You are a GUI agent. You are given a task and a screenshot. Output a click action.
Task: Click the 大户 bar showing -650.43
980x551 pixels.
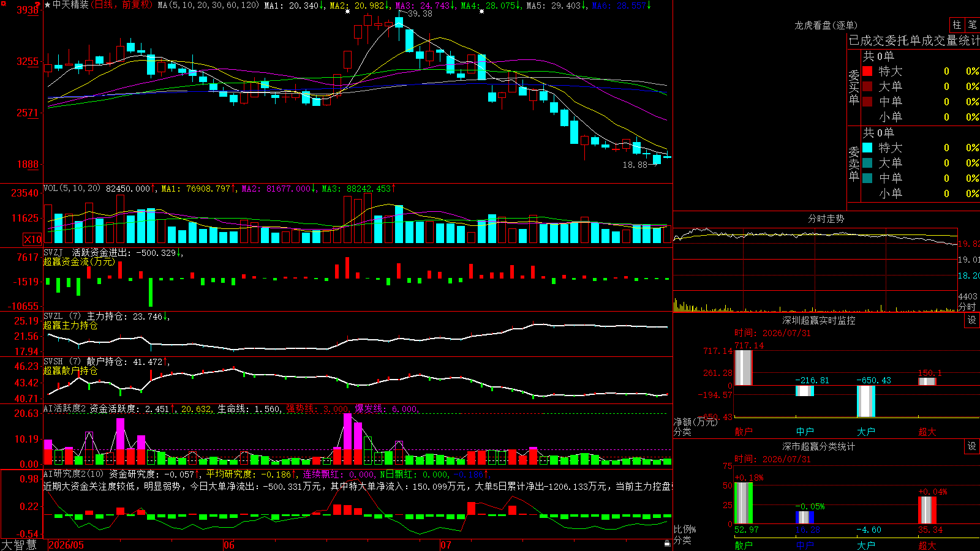coord(866,401)
